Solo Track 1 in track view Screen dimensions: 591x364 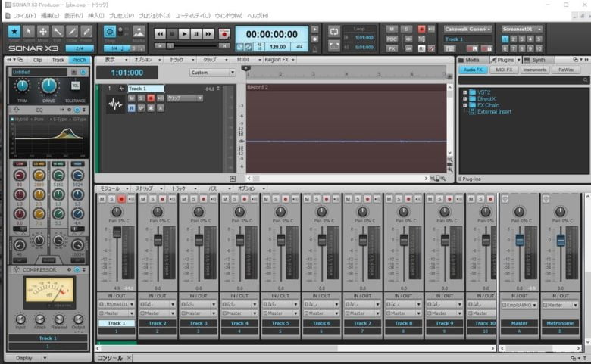pos(141,98)
